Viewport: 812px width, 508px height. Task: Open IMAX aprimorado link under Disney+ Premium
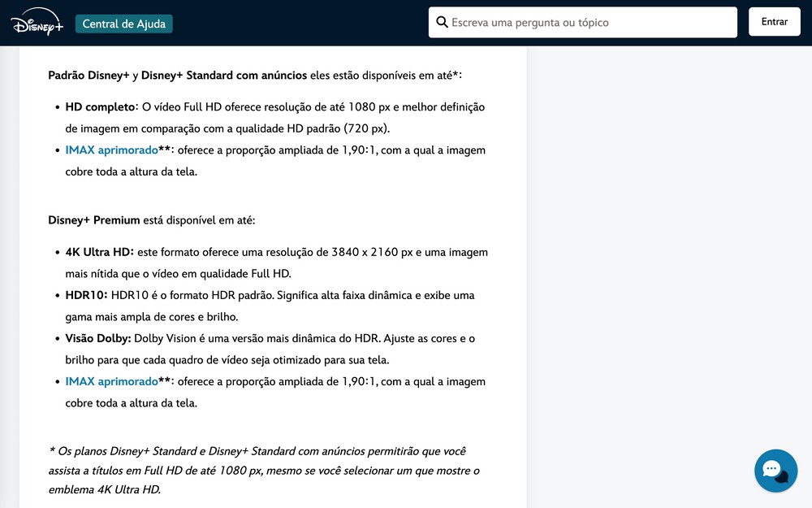pos(111,381)
